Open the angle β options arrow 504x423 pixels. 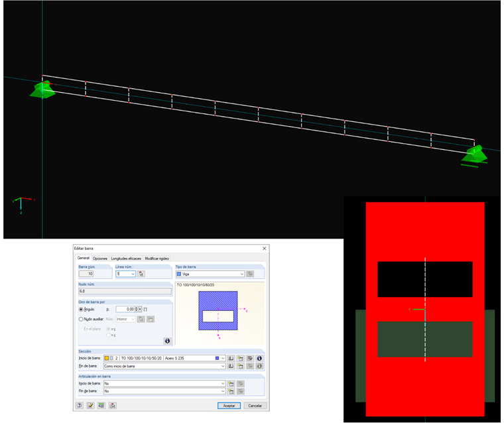[x=140, y=309]
